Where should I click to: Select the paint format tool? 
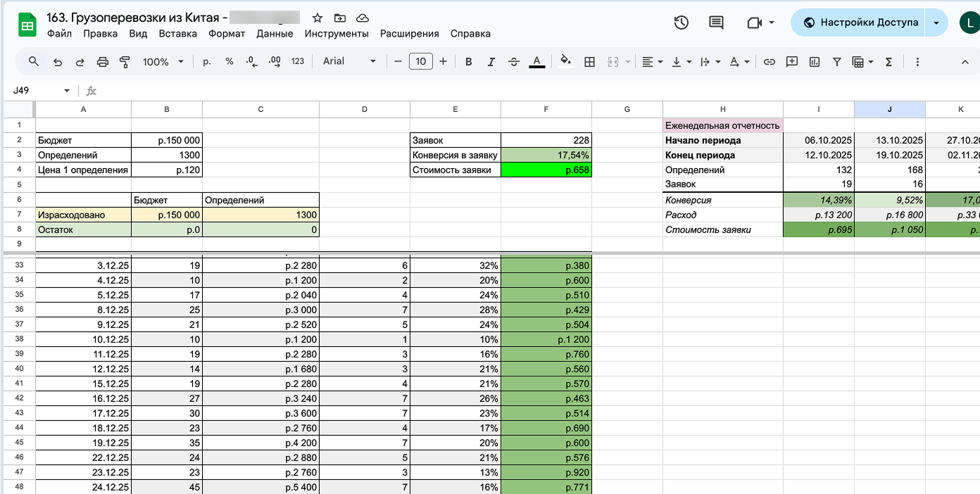pos(125,62)
